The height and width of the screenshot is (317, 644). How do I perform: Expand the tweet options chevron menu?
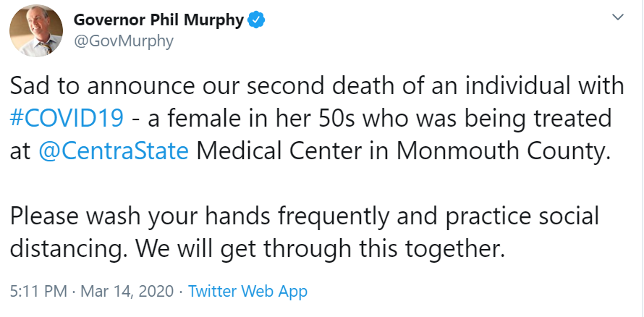617,17
